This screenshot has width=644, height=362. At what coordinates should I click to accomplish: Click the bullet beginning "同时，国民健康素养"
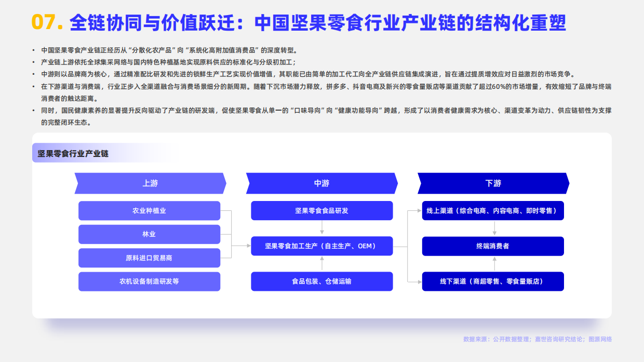[x=326, y=116]
